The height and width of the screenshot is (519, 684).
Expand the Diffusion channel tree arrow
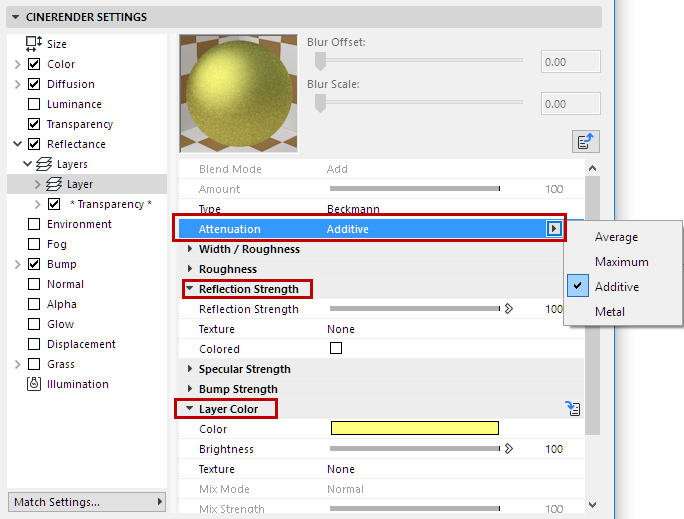pyautogui.click(x=17, y=84)
